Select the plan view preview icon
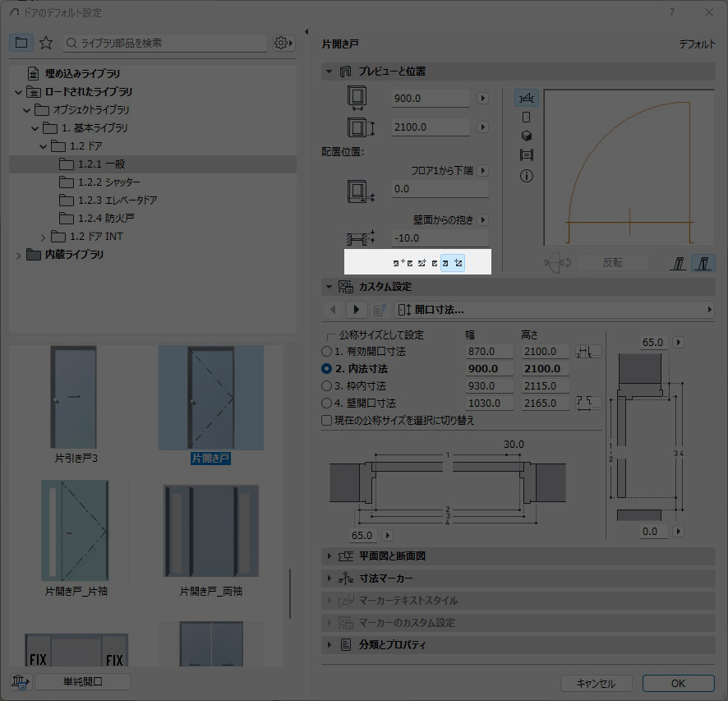 click(527, 99)
